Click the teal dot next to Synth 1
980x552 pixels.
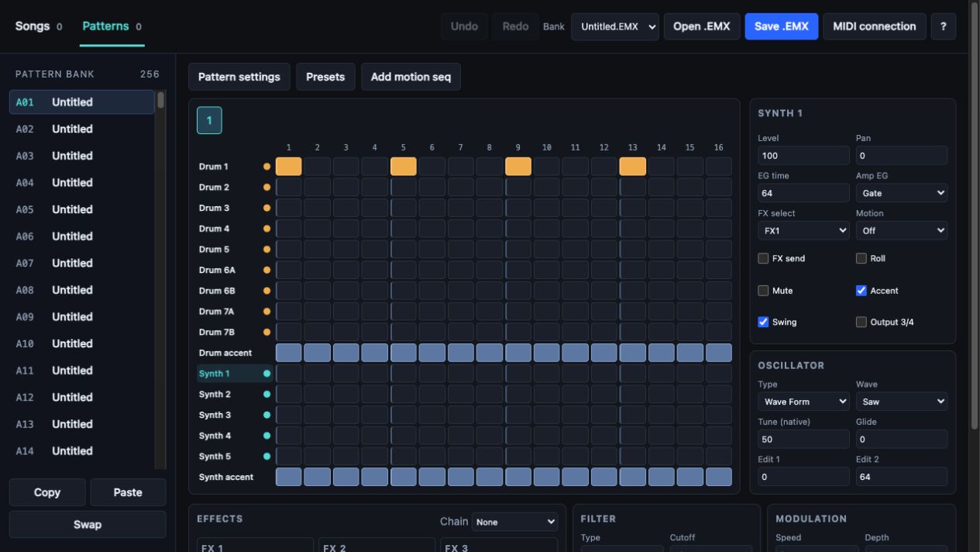267,374
